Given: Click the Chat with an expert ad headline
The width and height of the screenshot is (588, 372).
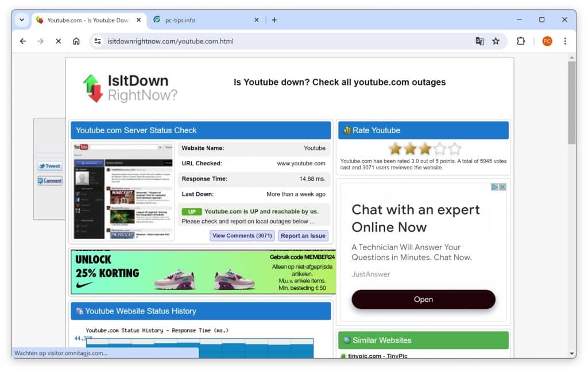Looking at the screenshot, I should 416,218.
